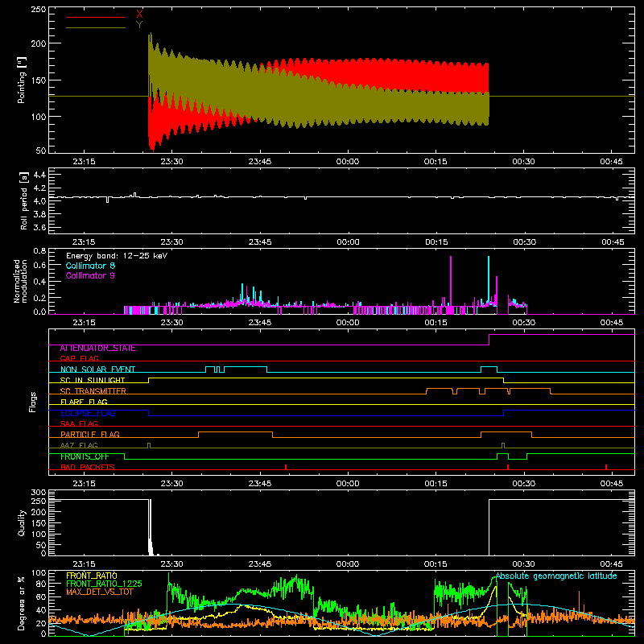
Task: Select the olive Y legend line
Action: point(96,27)
